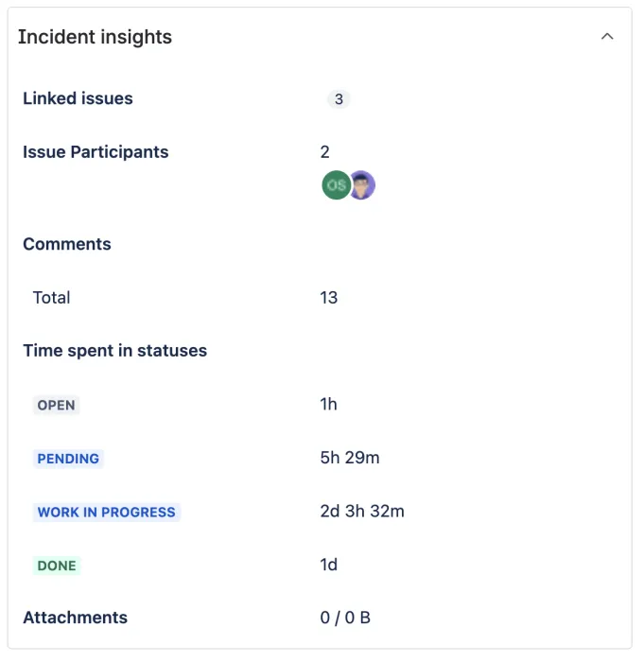
Task: Click the DONE status lozenge
Action: point(57,566)
